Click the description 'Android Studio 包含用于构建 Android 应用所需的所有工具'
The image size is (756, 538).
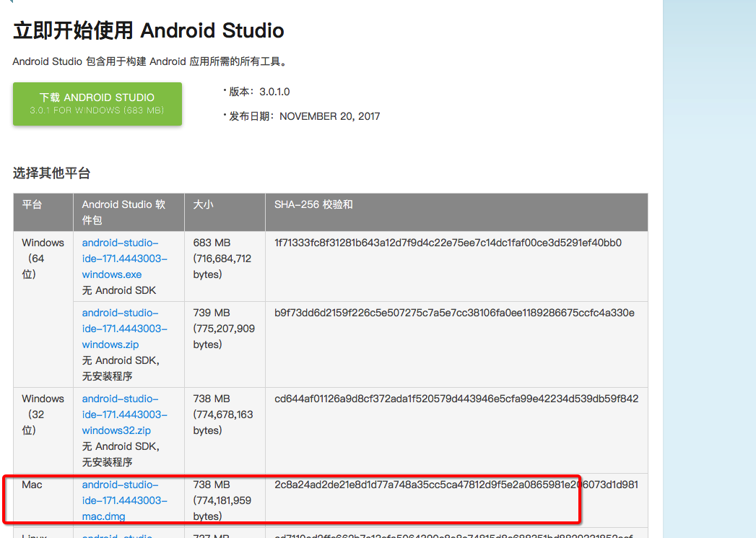[x=149, y=61]
